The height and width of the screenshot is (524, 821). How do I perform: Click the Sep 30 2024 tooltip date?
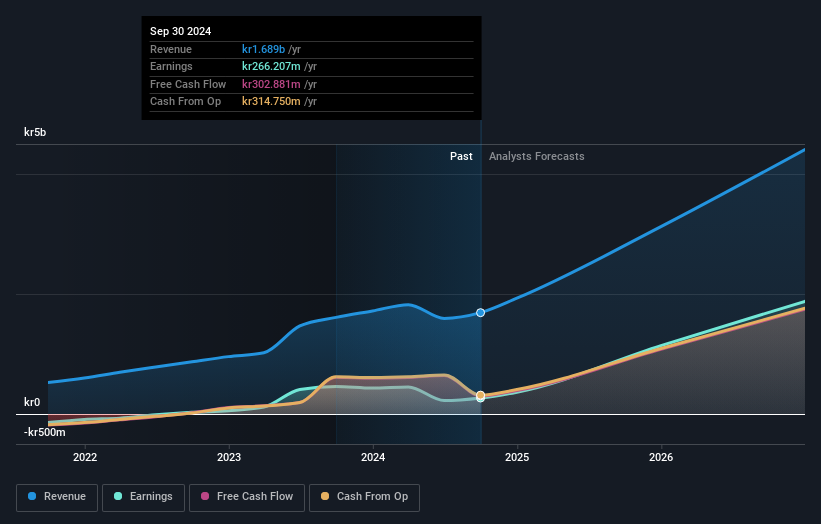coord(181,31)
